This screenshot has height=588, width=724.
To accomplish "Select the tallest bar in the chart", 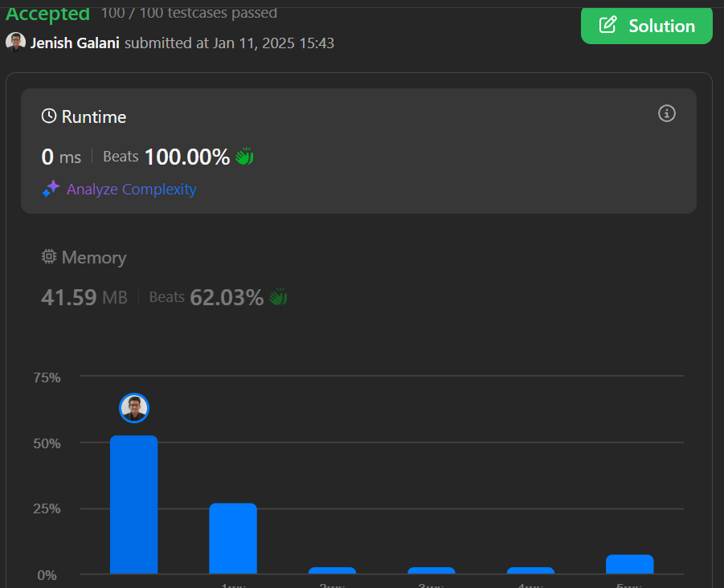I will pyautogui.click(x=133, y=504).
